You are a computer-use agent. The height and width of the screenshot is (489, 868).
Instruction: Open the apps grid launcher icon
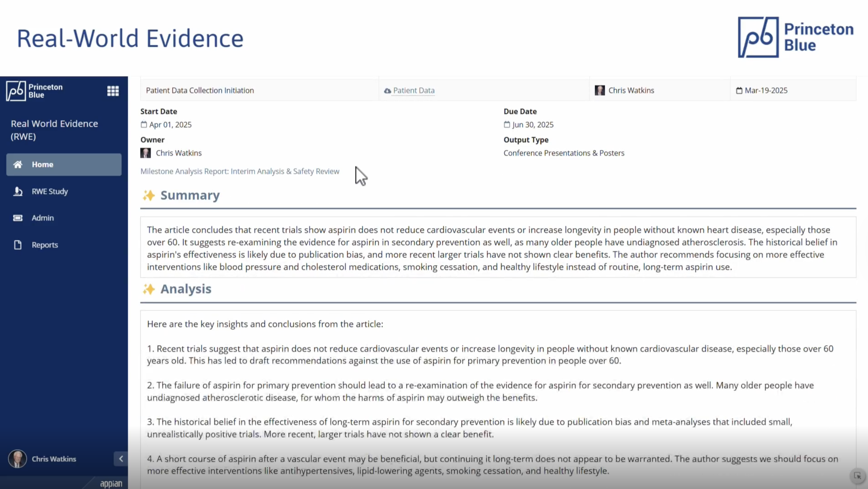[x=113, y=91]
